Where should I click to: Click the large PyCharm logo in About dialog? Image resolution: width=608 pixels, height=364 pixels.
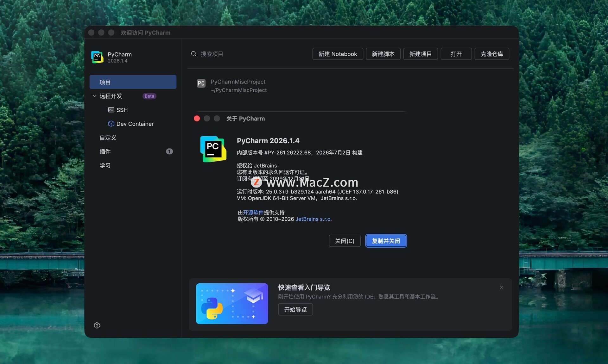pos(213,149)
